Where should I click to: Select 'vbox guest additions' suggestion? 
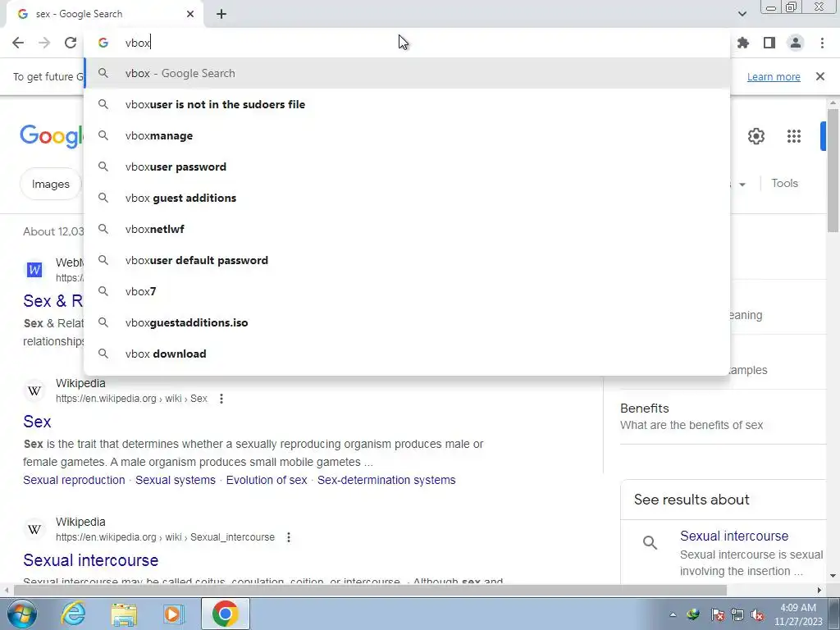click(x=407, y=198)
